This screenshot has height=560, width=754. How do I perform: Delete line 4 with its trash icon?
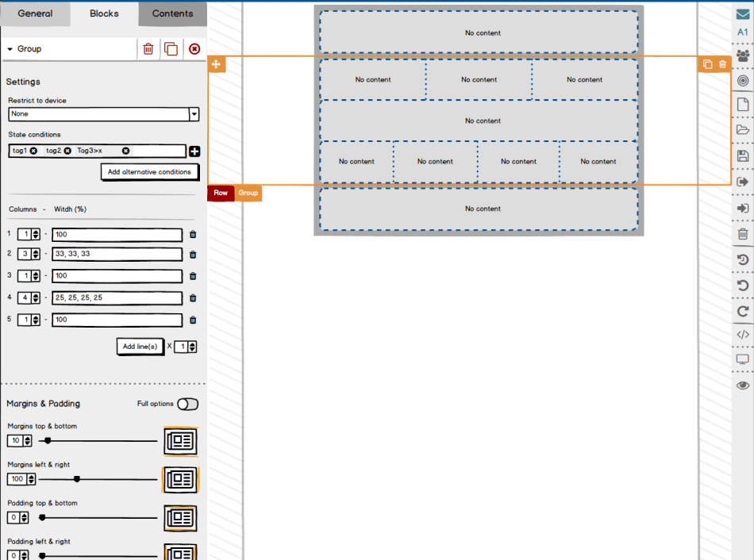[x=193, y=298]
